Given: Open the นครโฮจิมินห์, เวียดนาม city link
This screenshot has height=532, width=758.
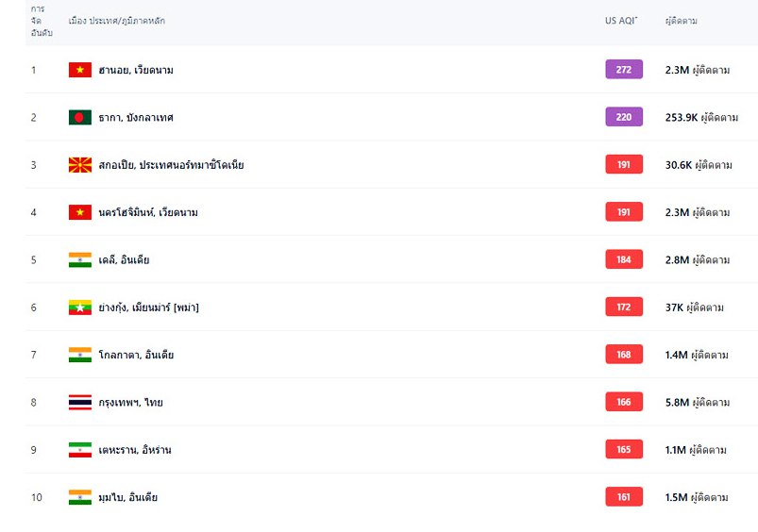Looking at the screenshot, I should pos(148,212).
